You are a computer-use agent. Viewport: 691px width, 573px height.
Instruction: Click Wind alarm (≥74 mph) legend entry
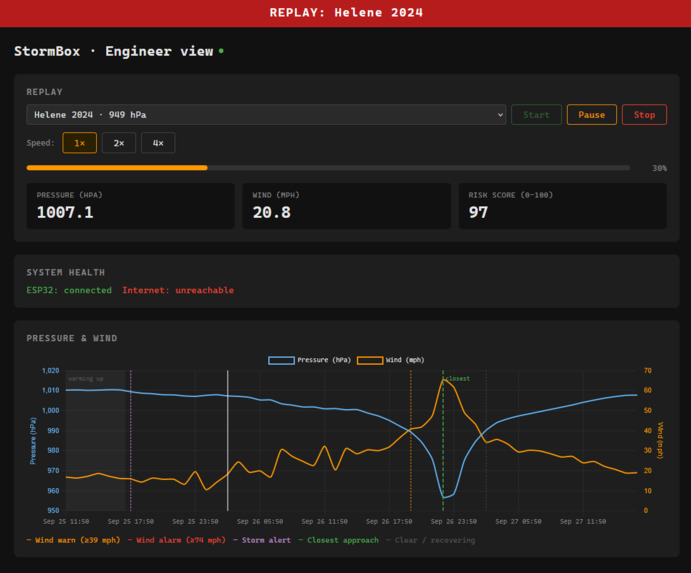(177, 540)
